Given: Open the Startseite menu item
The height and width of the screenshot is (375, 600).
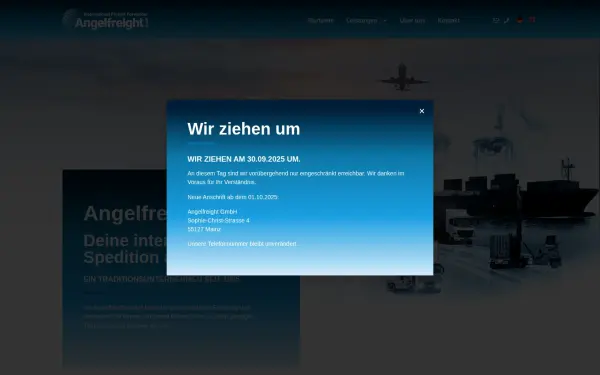Looking at the screenshot, I should (x=321, y=20).
